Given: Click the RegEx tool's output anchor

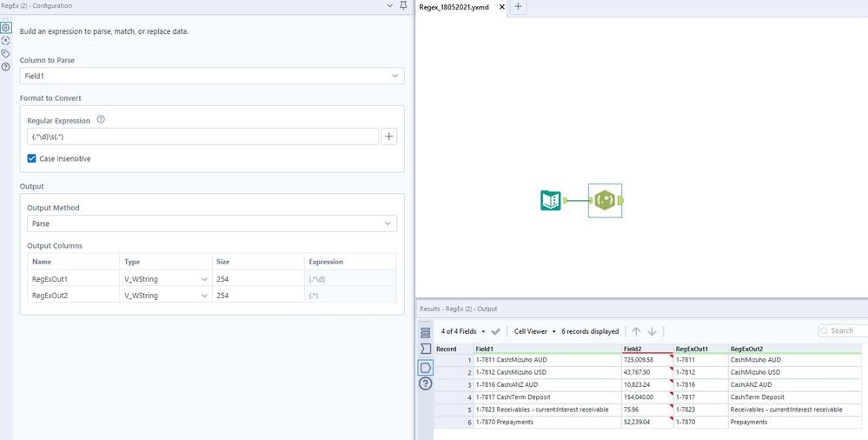Looking at the screenshot, I should [x=620, y=201].
